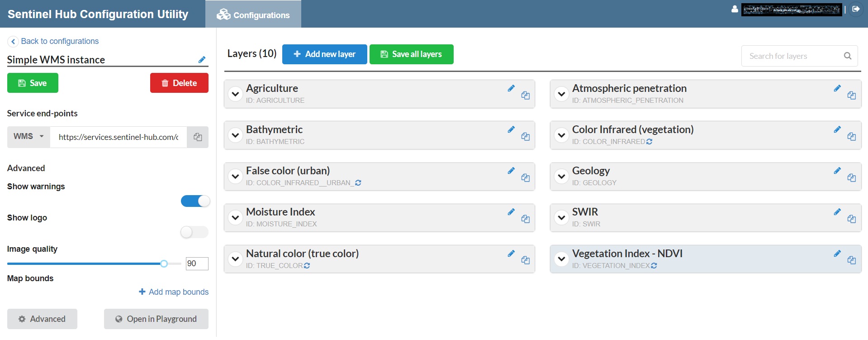Copy the SWIR layer icon
The width and height of the screenshot is (868, 340).
coord(851,219)
